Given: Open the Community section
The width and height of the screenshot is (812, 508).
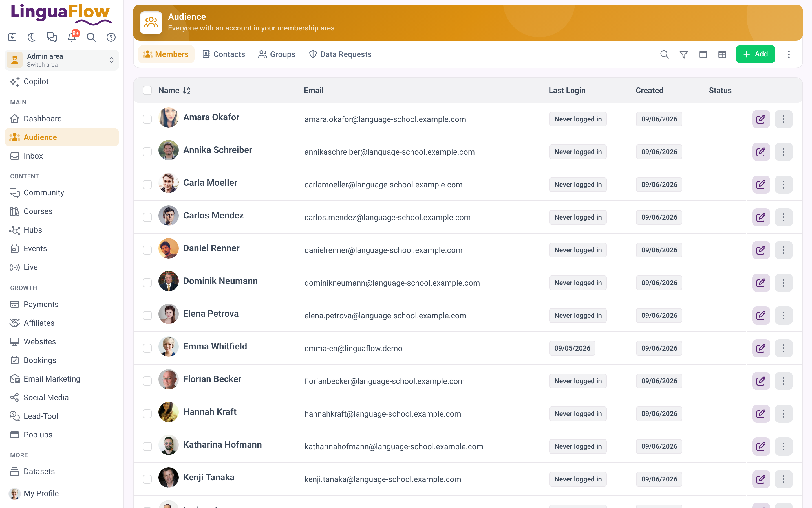Looking at the screenshot, I should [62, 192].
